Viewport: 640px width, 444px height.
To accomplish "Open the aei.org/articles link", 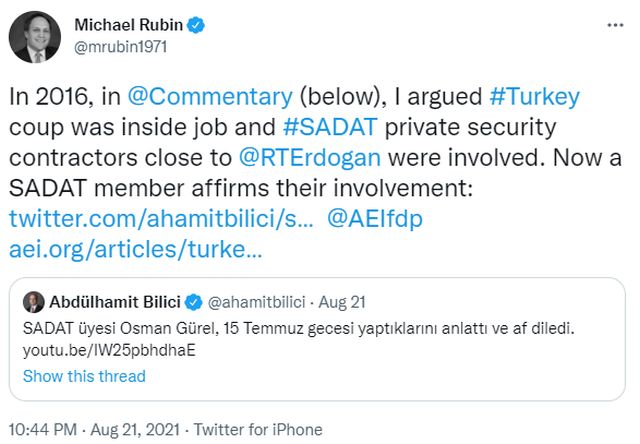I will [x=135, y=249].
